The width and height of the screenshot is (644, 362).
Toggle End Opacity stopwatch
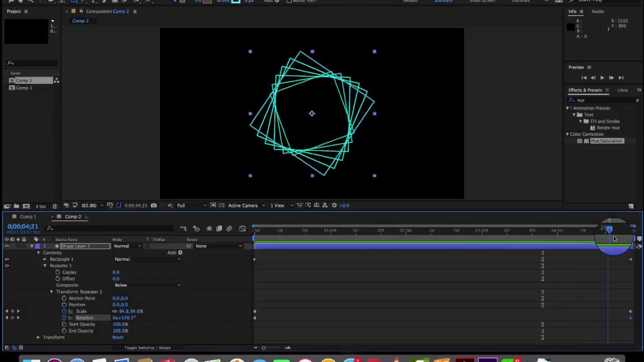64,331
